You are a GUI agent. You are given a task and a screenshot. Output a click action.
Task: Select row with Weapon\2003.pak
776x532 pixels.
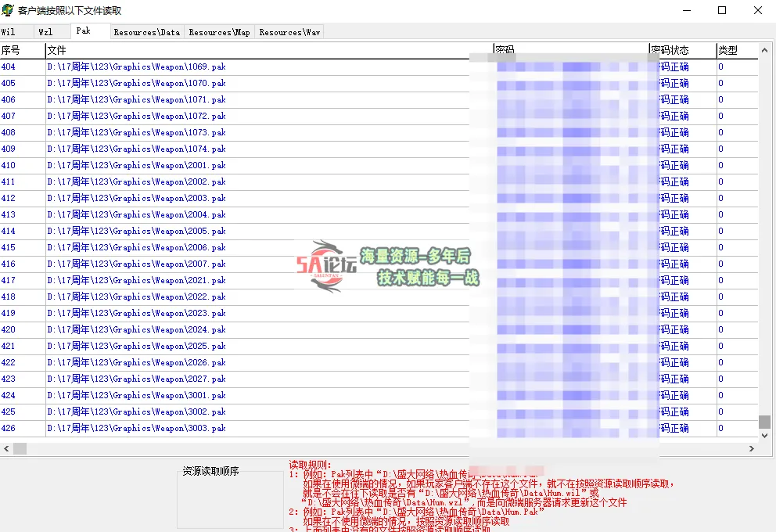(x=379, y=198)
